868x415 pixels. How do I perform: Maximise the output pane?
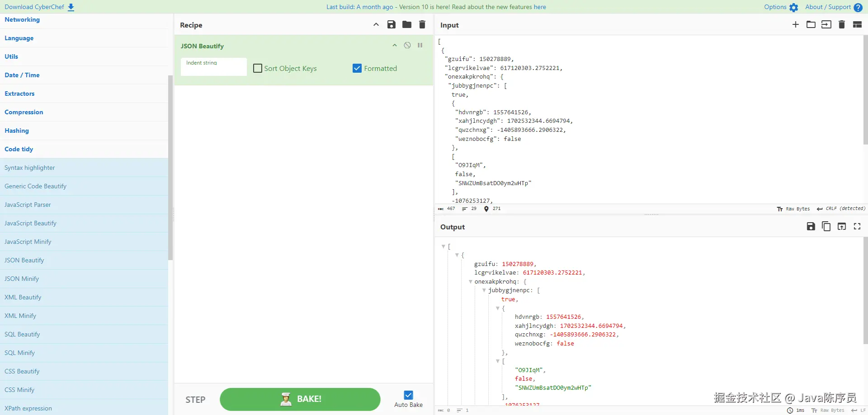point(857,227)
